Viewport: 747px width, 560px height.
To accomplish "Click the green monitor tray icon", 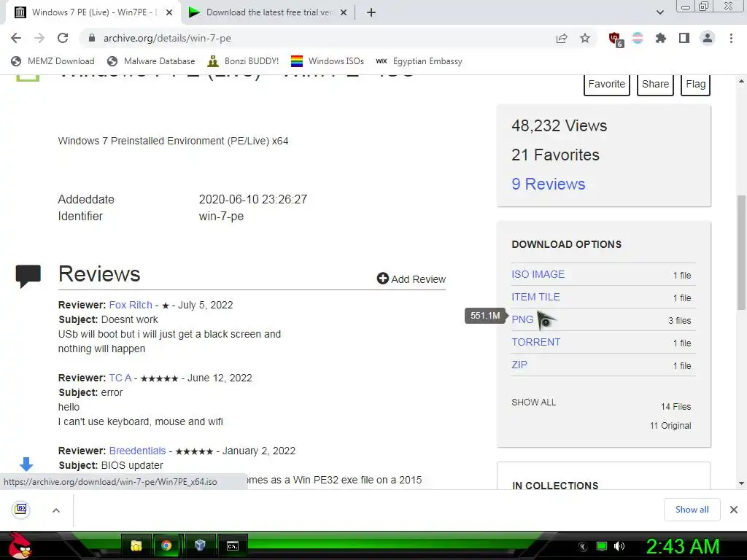I will pyautogui.click(x=602, y=546).
